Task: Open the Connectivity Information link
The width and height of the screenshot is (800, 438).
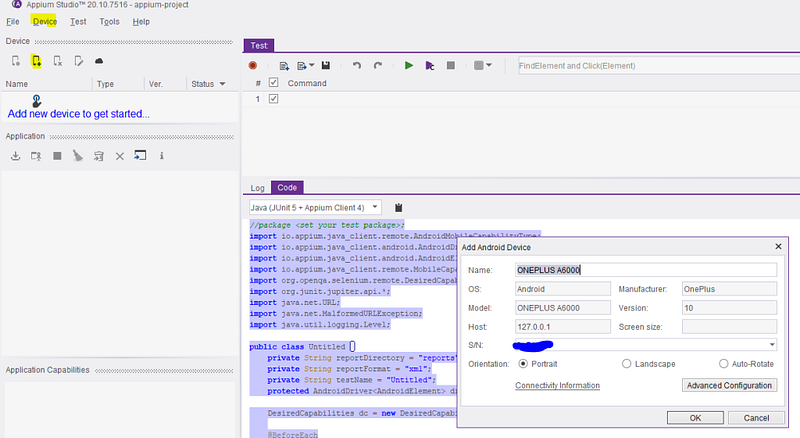Action: click(557, 385)
